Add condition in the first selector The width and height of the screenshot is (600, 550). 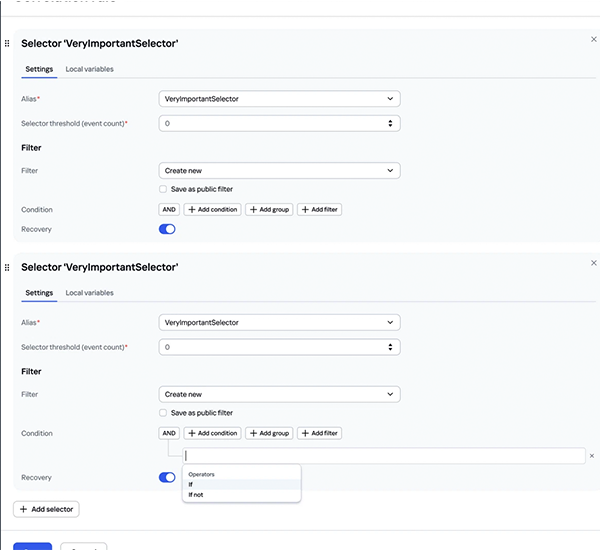click(x=213, y=209)
